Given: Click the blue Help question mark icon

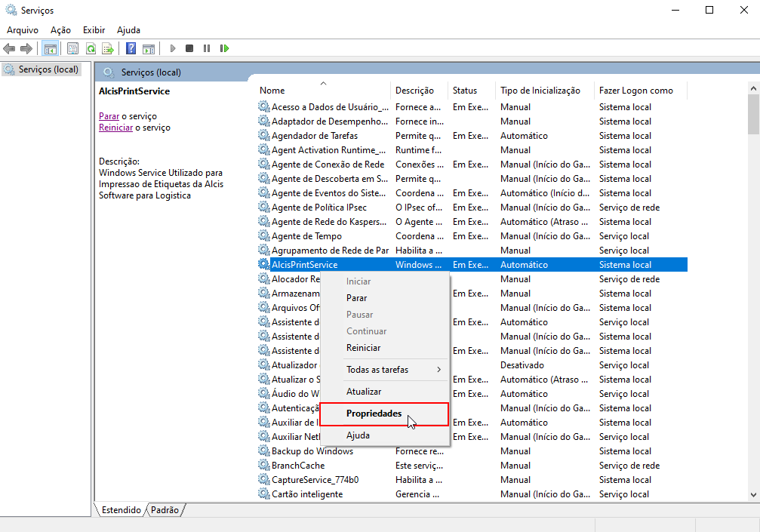Looking at the screenshot, I should pos(131,48).
